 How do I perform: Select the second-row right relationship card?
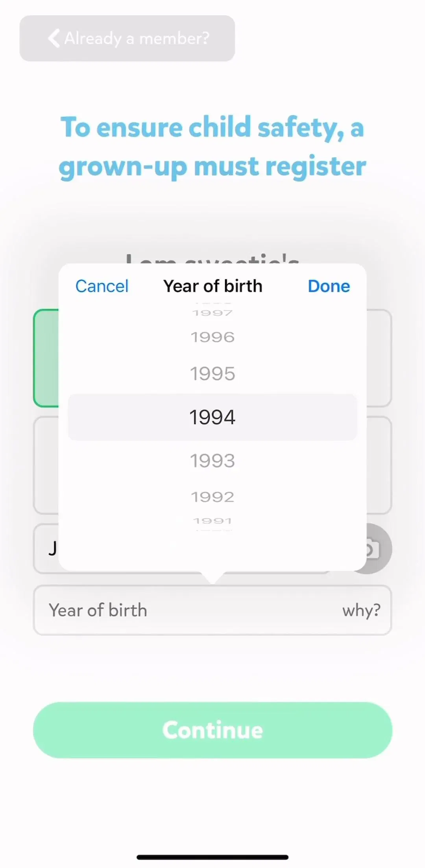click(x=379, y=465)
